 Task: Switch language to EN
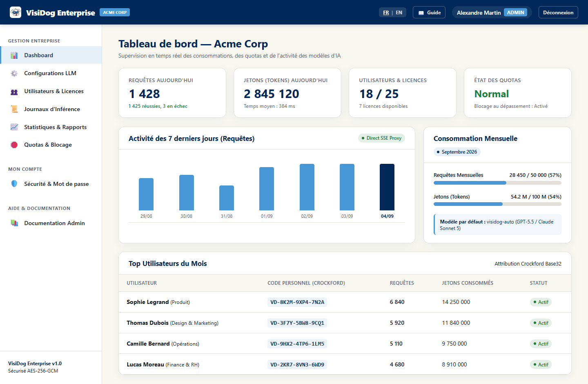click(x=399, y=13)
